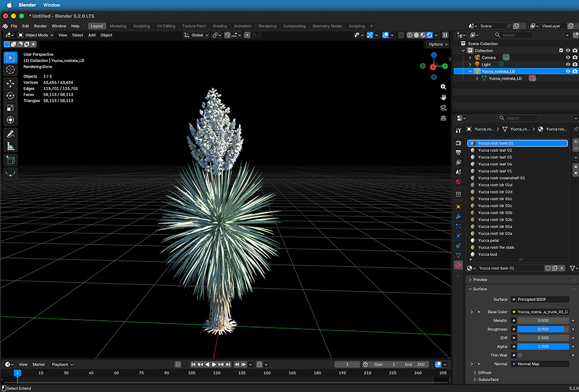
Task: Select the Scale tool
Action: pos(10,108)
